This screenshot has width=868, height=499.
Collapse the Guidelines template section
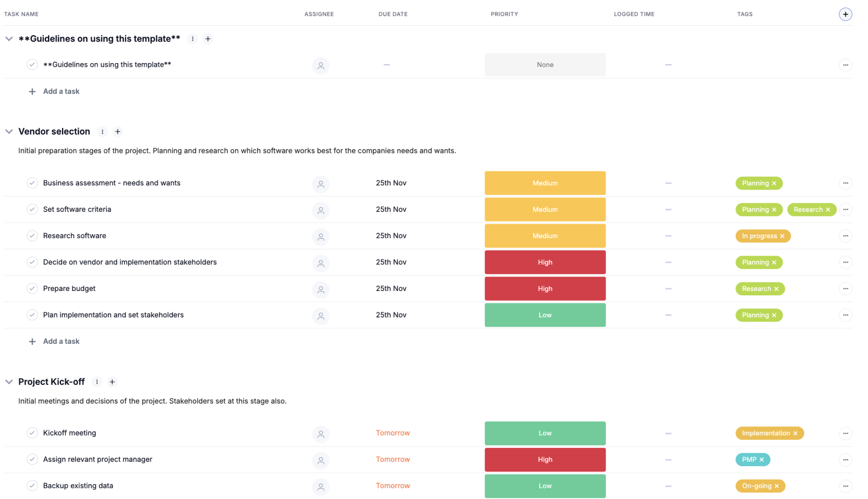(9, 39)
